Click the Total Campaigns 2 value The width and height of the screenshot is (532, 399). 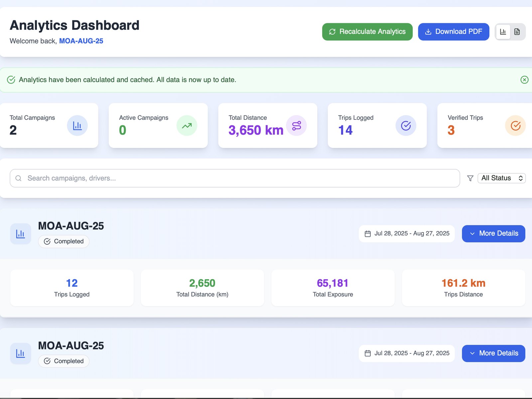(13, 130)
